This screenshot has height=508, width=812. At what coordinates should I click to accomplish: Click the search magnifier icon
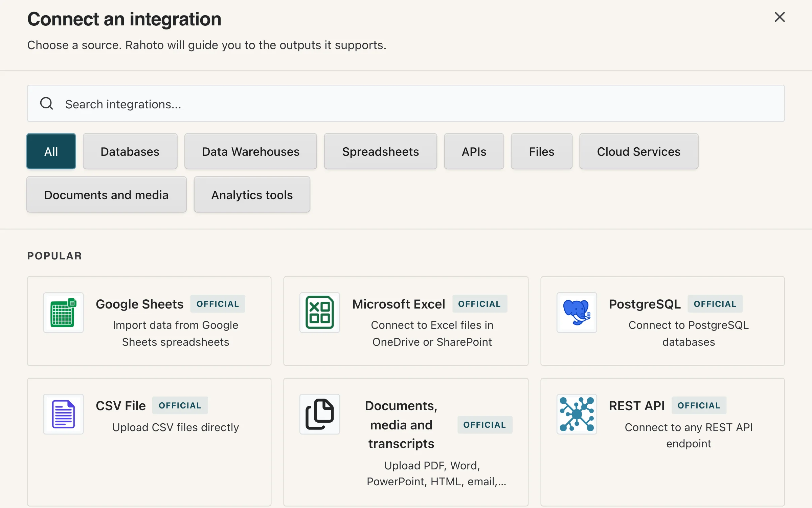tap(47, 104)
